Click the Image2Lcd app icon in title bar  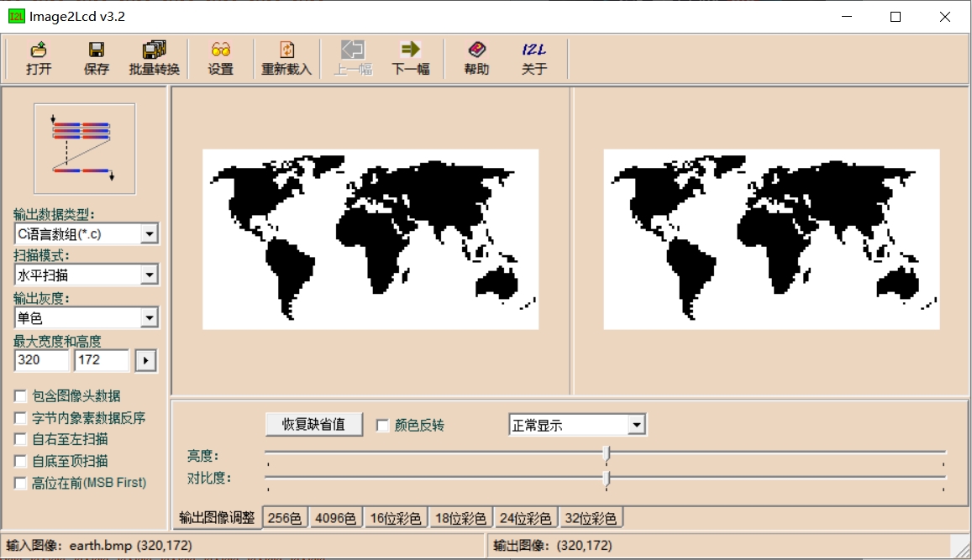click(16, 16)
